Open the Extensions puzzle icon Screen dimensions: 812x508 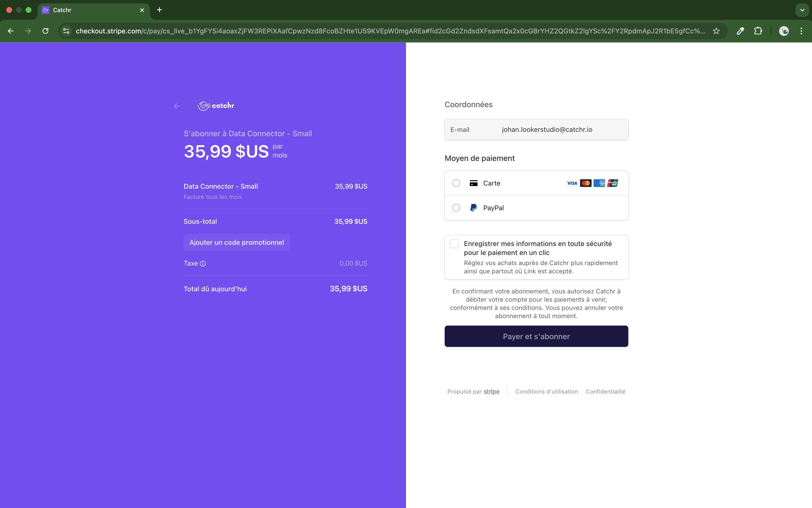coord(758,31)
